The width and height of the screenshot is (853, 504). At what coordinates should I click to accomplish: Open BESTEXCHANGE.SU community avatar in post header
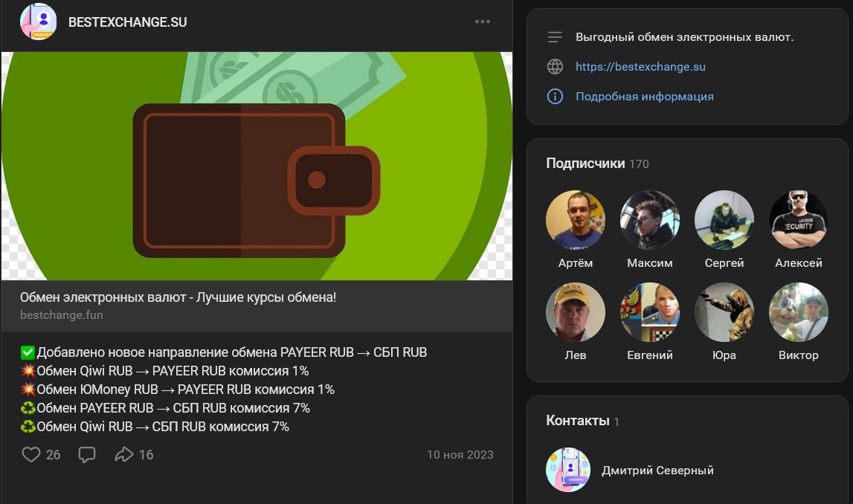tap(39, 22)
